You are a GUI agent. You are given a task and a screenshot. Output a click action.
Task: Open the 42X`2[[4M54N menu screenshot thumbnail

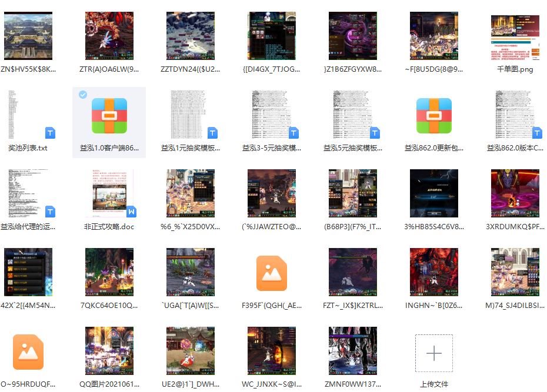[x=28, y=273]
